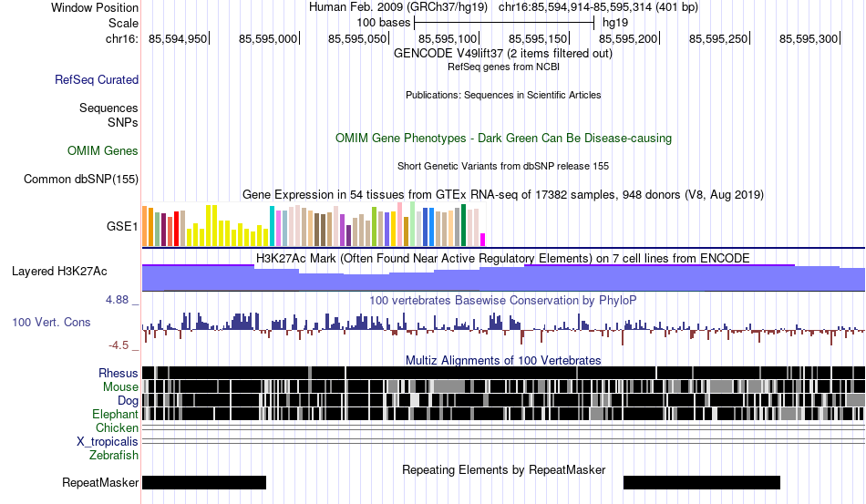Click the 85,595,200 coordinate tick

coord(628,38)
